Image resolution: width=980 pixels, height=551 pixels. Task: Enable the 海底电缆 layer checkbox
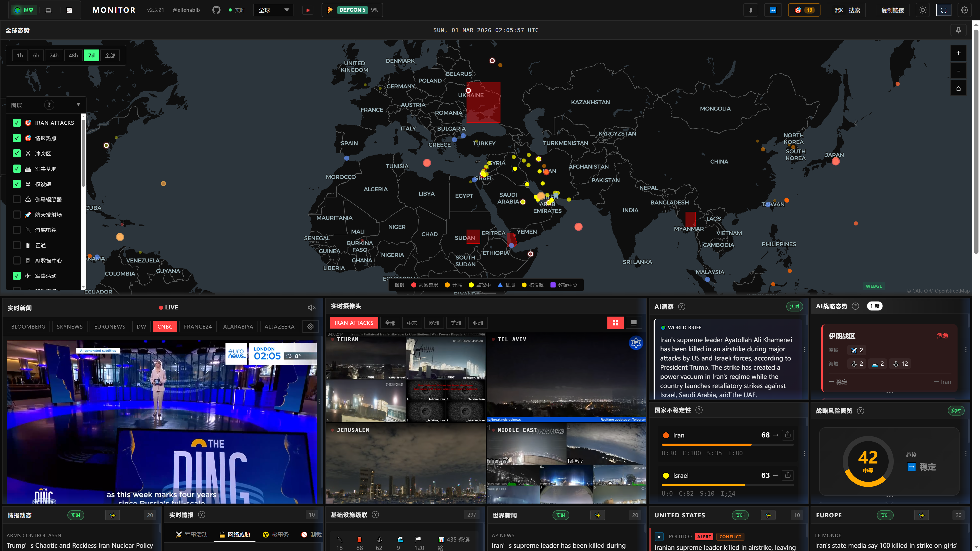(x=17, y=230)
